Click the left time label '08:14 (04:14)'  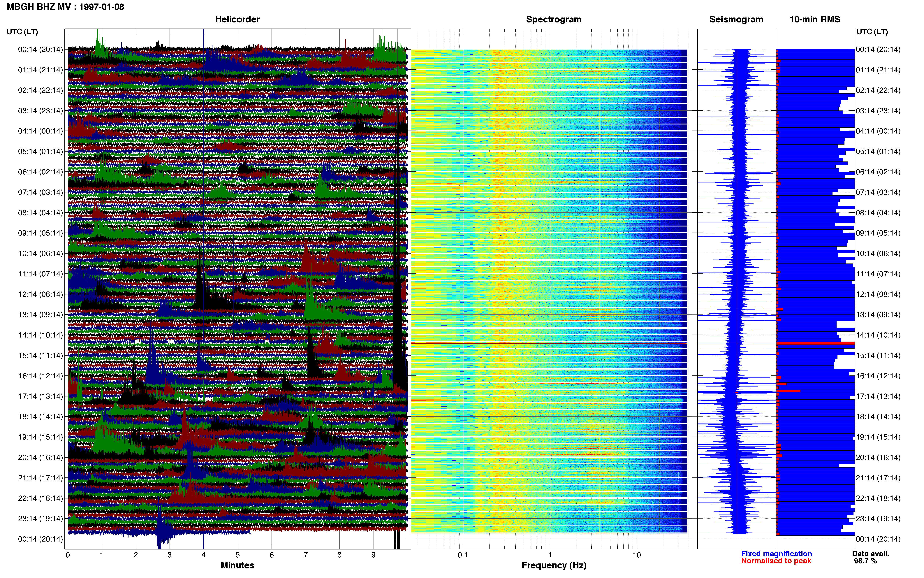tap(41, 212)
